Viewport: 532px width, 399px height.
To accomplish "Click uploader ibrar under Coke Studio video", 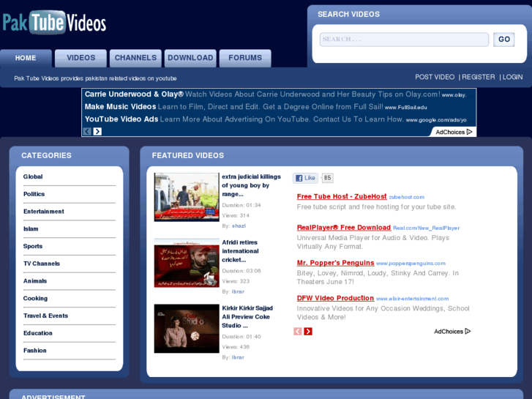I will coord(238,357).
